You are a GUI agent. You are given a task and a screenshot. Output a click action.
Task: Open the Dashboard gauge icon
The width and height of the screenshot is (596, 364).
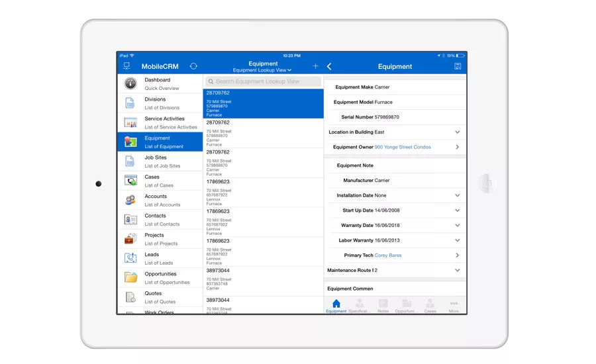[130, 83]
